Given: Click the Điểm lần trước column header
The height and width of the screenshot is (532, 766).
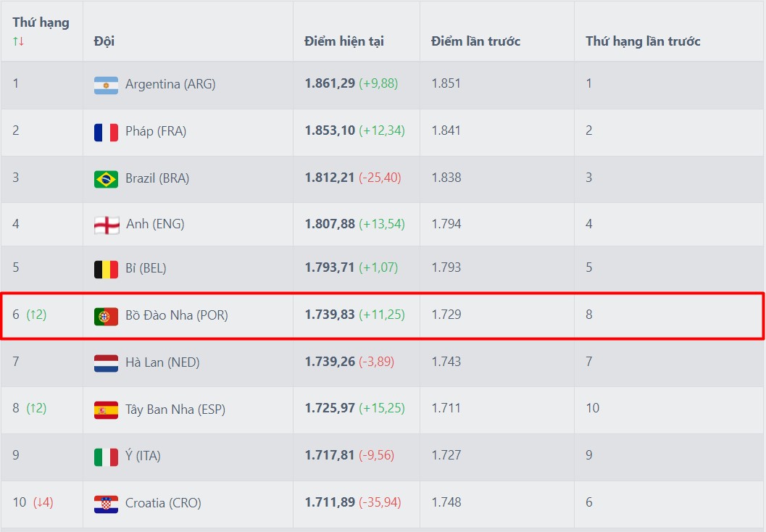Looking at the screenshot, I should tap(475, 41).
